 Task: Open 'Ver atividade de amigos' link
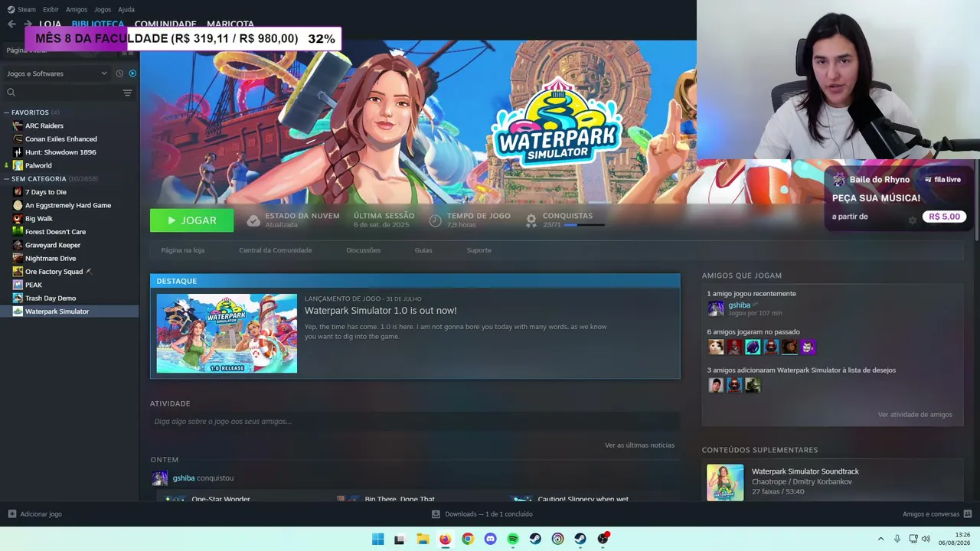(915, 415)
